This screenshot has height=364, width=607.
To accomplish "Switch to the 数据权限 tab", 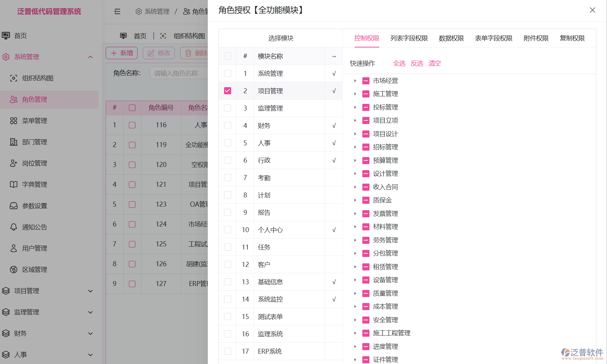I will [x=451, y=38].
